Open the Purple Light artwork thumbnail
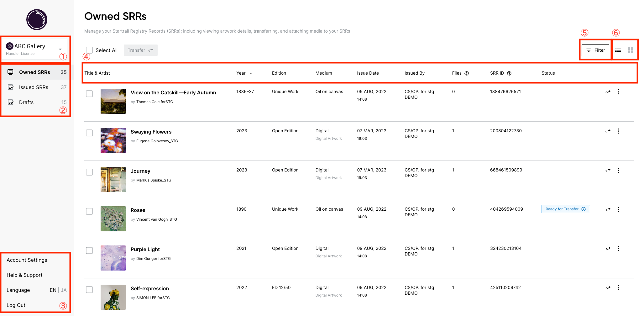Viewport: 644px width, 316px height. (x=113, y=258)
